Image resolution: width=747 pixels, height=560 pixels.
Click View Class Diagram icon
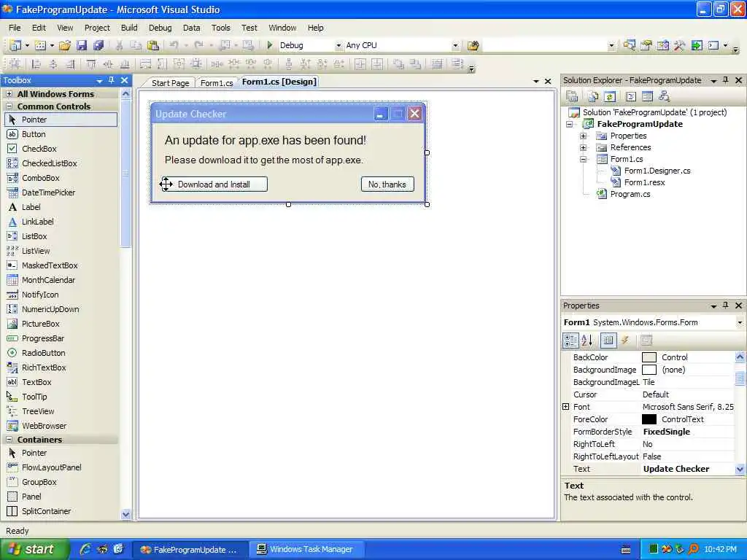(x=664, y=97)
